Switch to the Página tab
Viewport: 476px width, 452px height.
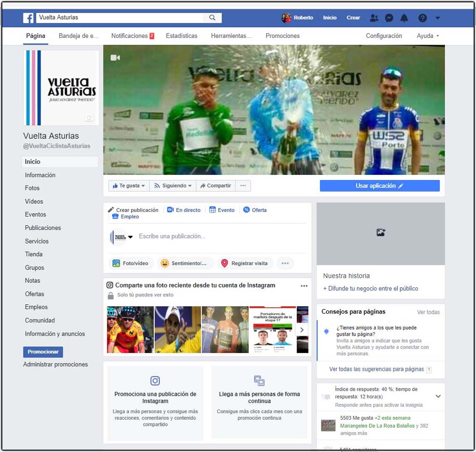pos(36,36)
